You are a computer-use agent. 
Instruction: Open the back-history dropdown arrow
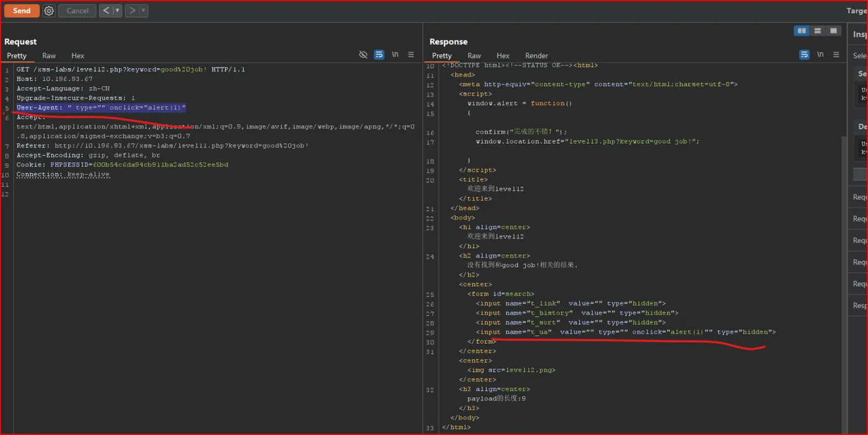(x=117, y=11)
